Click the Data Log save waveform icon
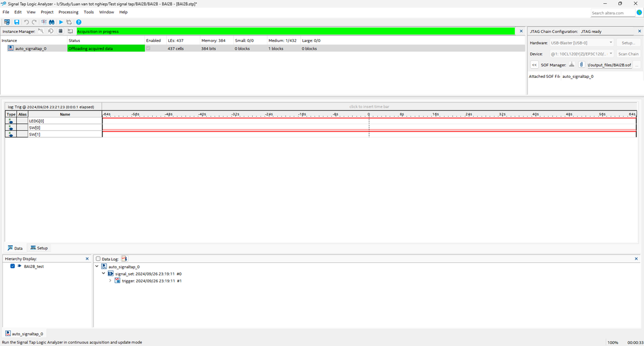 pyautogui.click(x=124, y=258)
